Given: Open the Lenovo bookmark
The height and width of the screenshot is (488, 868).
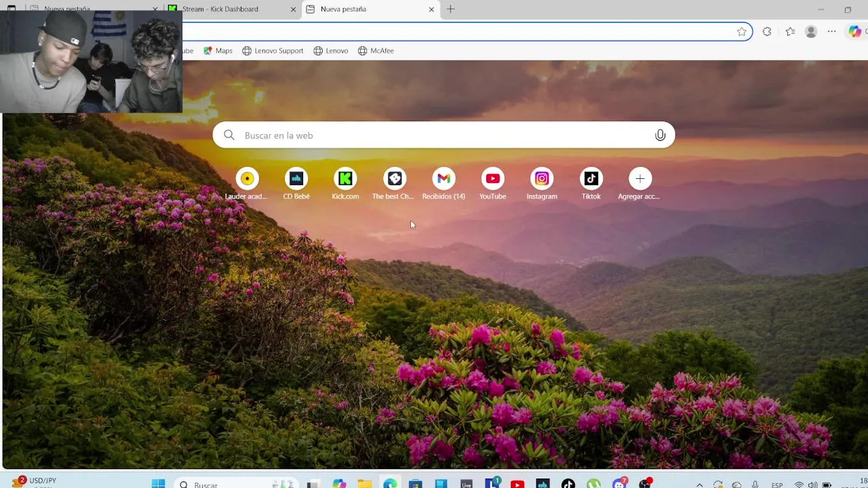Looking at the screenshot, I should pos(331,51).
